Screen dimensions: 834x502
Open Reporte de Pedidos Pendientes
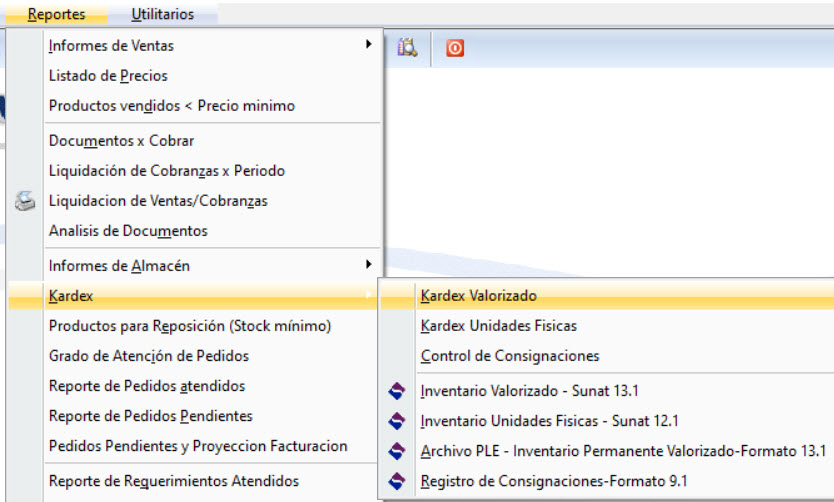pyautogui.click(x=195, y=416)
